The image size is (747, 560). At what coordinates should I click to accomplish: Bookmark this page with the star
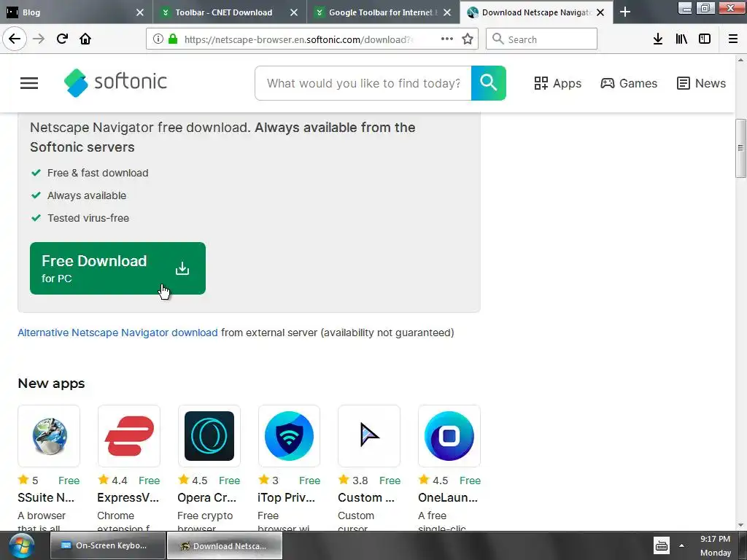tap(468, 39)
